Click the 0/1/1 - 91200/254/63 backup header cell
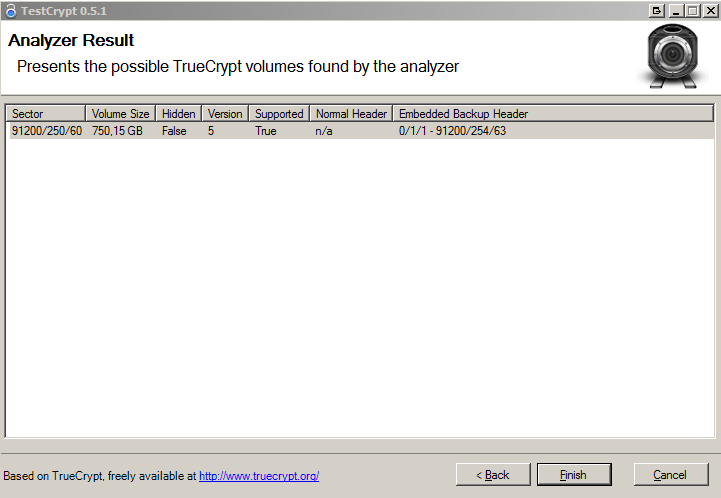The width and height of the screenshot is (721, 498). point(452,131)
